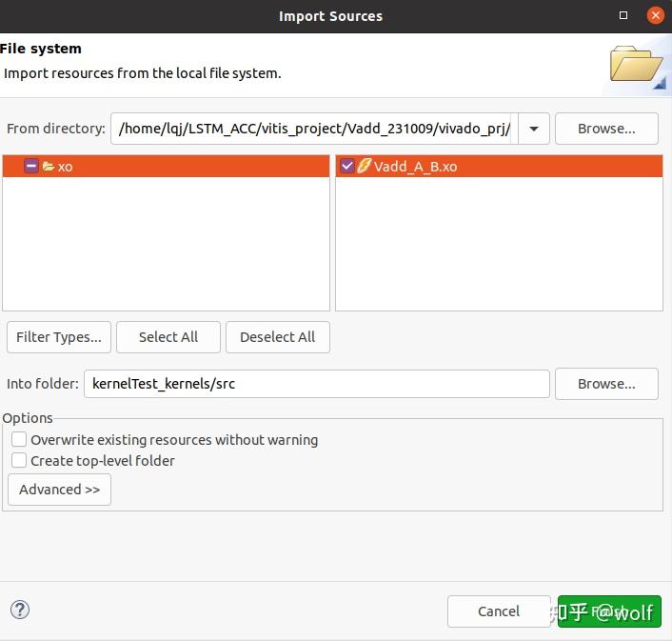Open the From directory dropdown arrow

tap(534, 129)
